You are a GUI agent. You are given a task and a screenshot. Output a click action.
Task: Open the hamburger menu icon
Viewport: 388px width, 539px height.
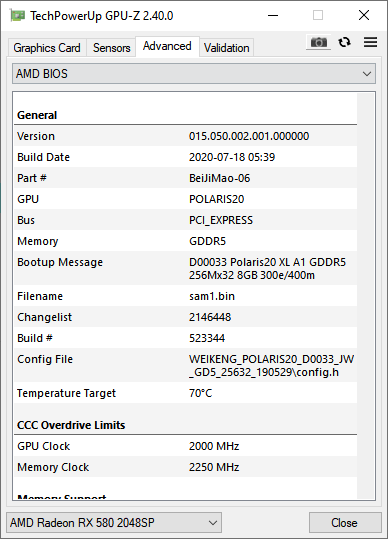pyautogui.click(x=370, y=42)
